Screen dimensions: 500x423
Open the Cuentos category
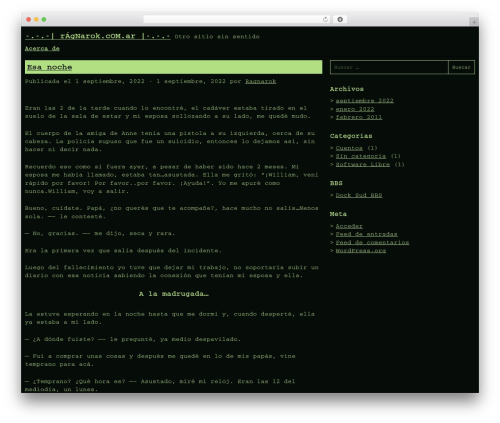click(349, 148)
